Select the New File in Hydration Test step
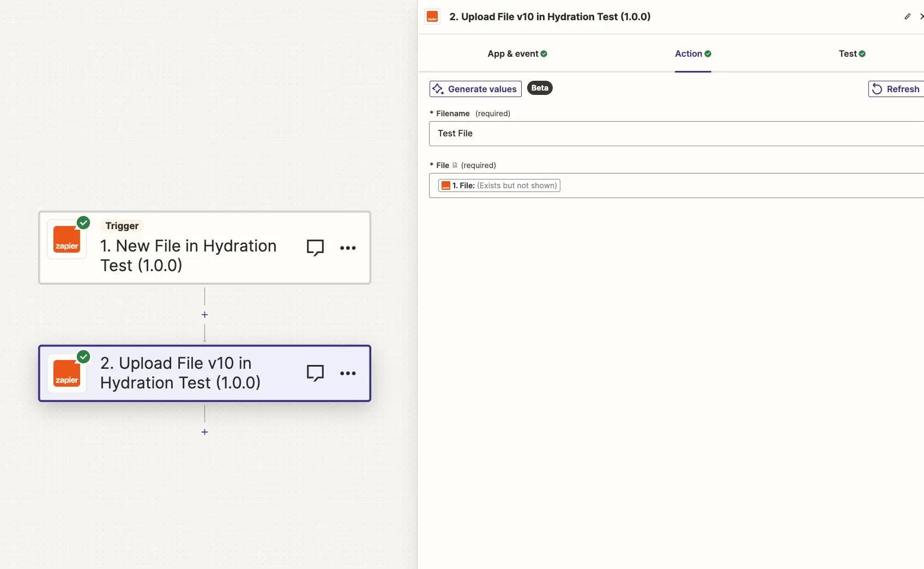Screen dimensions: 924x569 click(x=204, y=248)
